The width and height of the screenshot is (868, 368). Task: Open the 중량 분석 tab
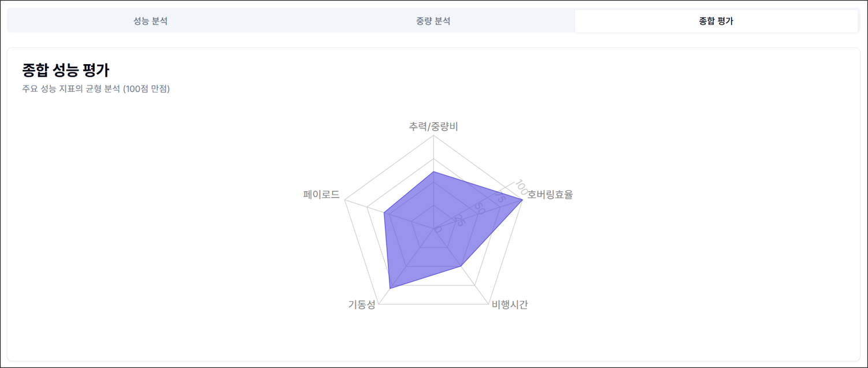tap(433, 21)
